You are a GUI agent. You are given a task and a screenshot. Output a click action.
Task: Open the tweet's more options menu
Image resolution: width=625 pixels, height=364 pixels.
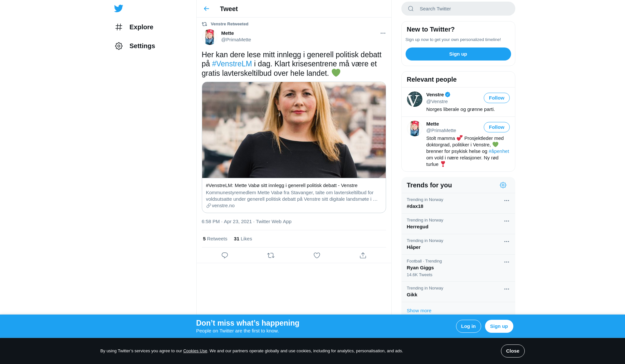click(x=383, y=33)
